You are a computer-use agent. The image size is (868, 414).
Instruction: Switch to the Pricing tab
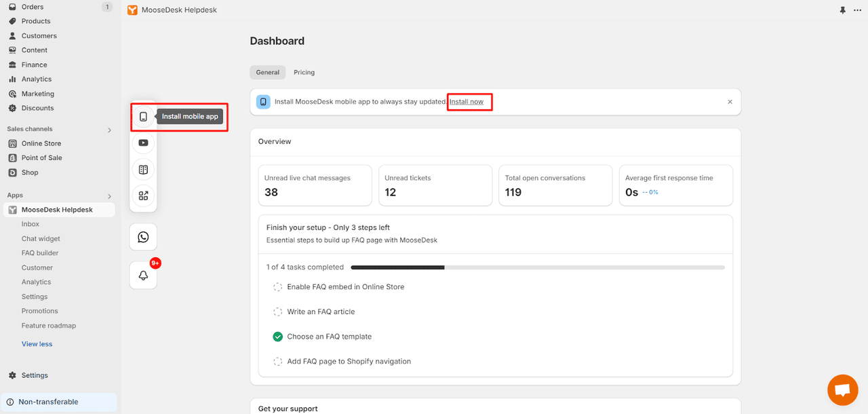(x=304, y=73)
